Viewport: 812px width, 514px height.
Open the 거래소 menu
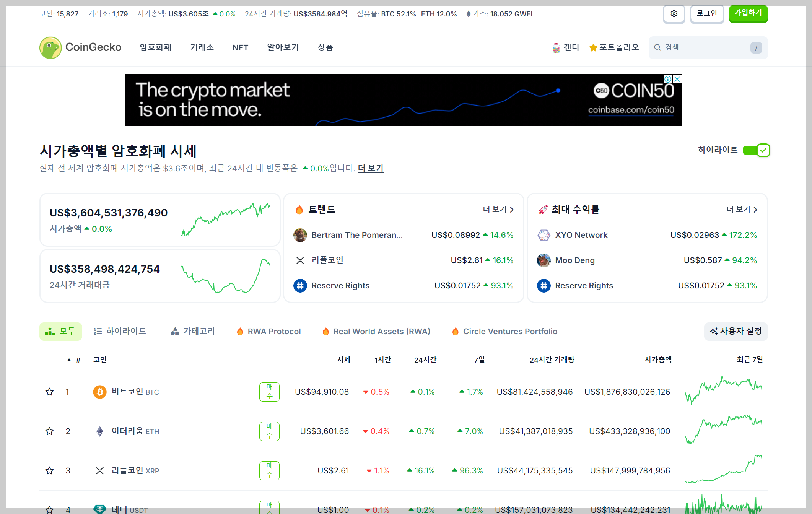click(202, 47)
